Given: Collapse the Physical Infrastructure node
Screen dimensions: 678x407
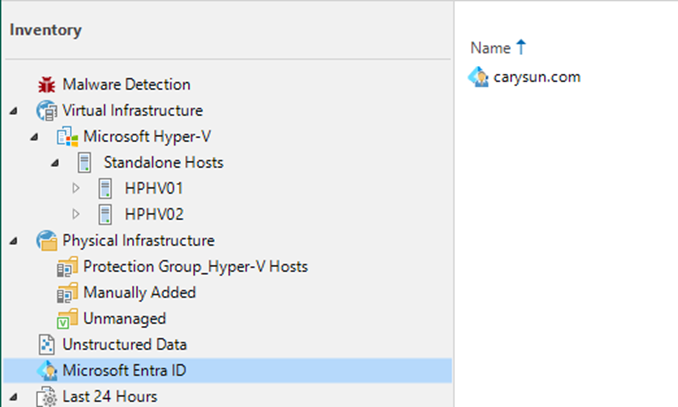Looking at the screenshot, I should (x=14, y=241).
